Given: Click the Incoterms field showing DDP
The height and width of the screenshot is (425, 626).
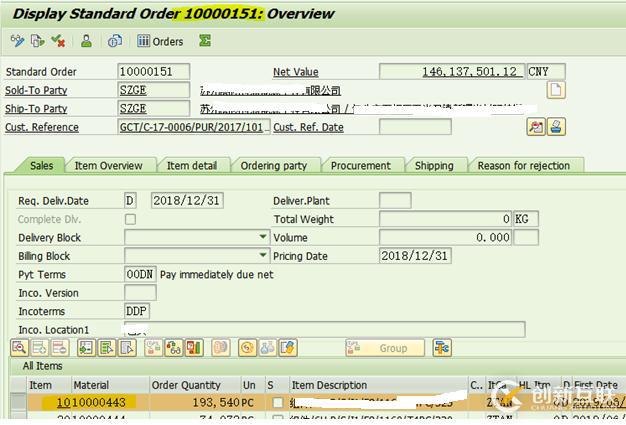Looking at the screenshot, I should pyautogui.click(x=139, y=311).
